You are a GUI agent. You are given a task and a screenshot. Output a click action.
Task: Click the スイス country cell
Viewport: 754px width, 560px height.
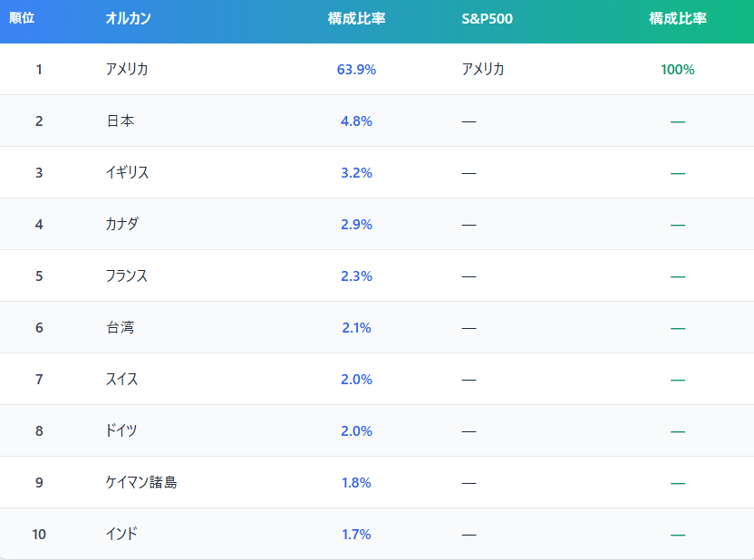(x=122, y=379)
